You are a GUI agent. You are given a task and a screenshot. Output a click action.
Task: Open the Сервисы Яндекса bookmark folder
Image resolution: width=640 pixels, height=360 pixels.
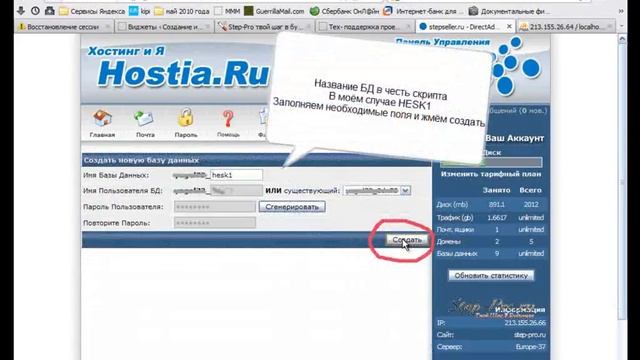[92, 11]
